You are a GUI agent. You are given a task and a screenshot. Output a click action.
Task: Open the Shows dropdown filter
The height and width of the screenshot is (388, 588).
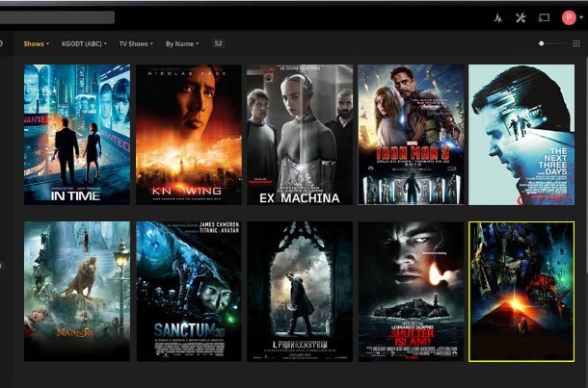point(36,44)
